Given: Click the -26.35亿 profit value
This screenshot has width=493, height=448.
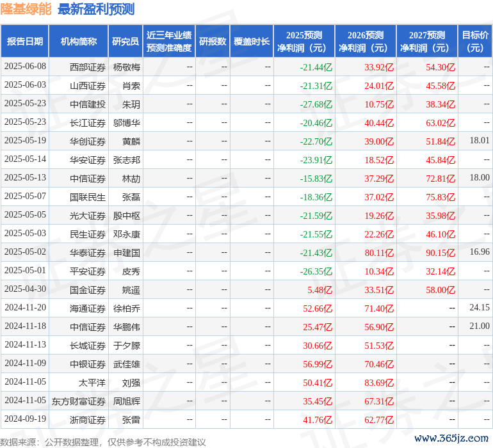Looking at the screenshot, I should click(x=316, y=271).
